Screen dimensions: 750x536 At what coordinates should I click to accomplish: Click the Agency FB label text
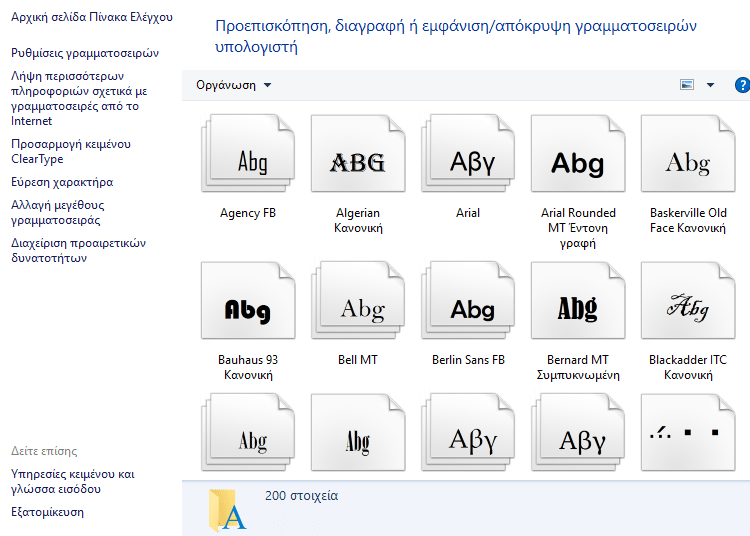pyautogui.click(x=248, y=213)
